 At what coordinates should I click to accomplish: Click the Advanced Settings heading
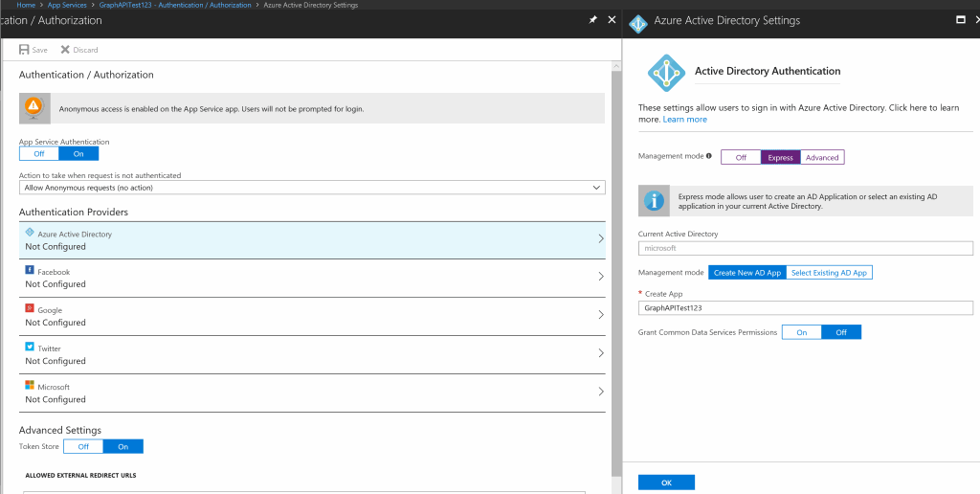[60, 430]
